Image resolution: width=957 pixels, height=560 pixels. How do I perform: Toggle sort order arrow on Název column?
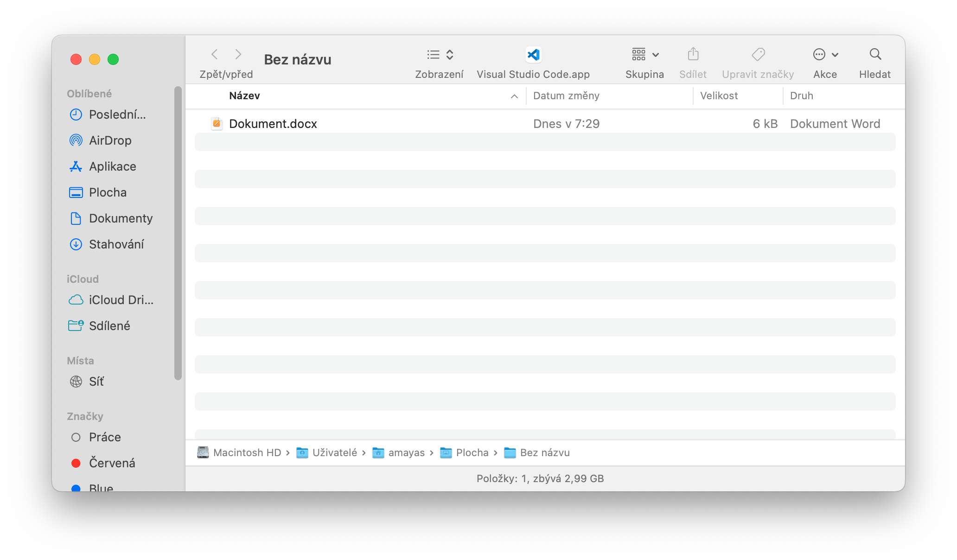click(514, 96)
